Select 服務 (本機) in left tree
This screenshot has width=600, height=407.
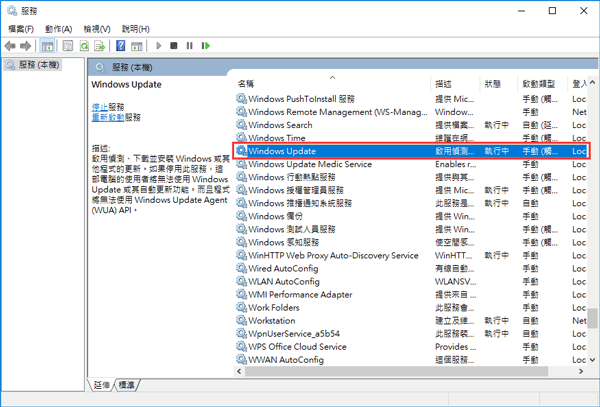tap(38, 65)
